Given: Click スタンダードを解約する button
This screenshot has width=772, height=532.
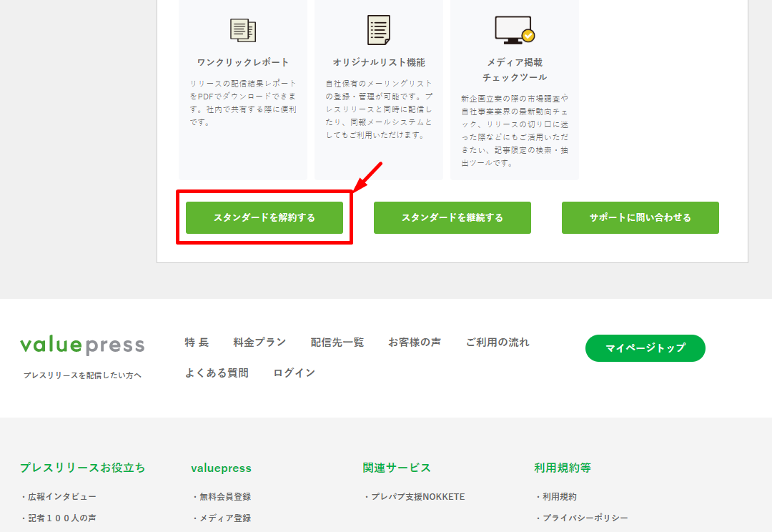Looking at the screenshot, I should click(x=264, y=217).
